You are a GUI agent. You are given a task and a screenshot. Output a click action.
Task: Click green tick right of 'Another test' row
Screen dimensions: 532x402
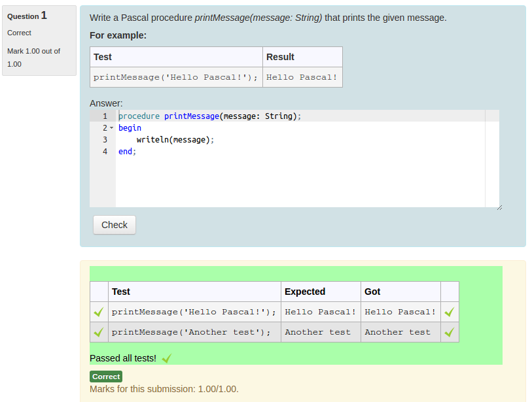(x=449, y=332)
